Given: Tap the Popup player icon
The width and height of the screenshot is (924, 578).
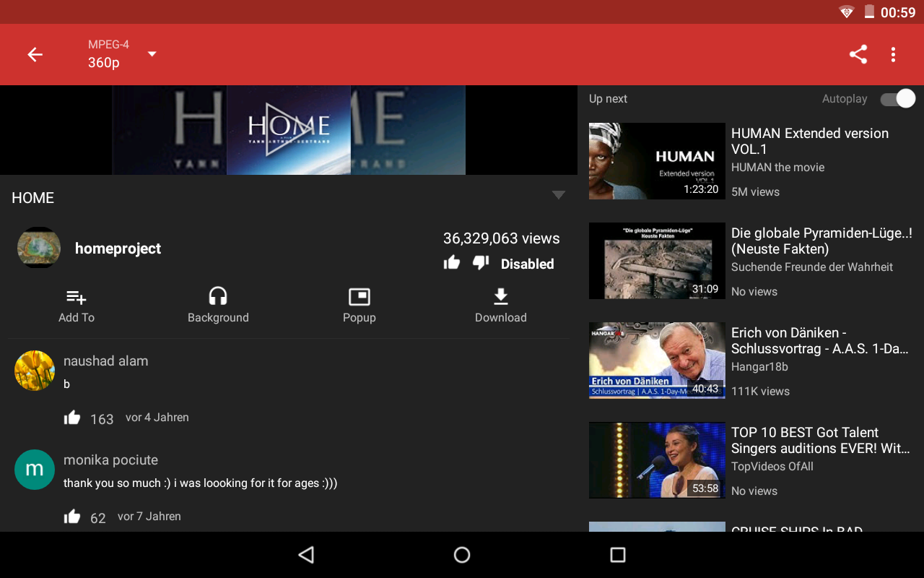Looking at the screenshot, I should point(359,297).
